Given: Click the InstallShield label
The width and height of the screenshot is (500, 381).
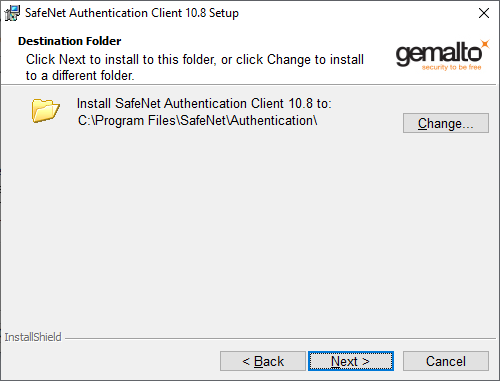Looking at the screenshot, I should coord(33,337).
